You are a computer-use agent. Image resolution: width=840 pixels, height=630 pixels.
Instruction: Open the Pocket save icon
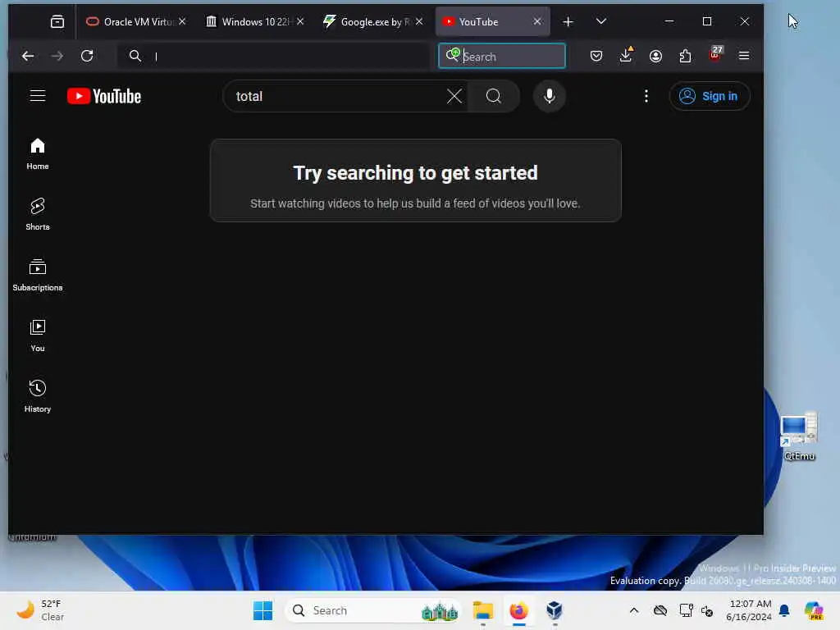[596, 57]
